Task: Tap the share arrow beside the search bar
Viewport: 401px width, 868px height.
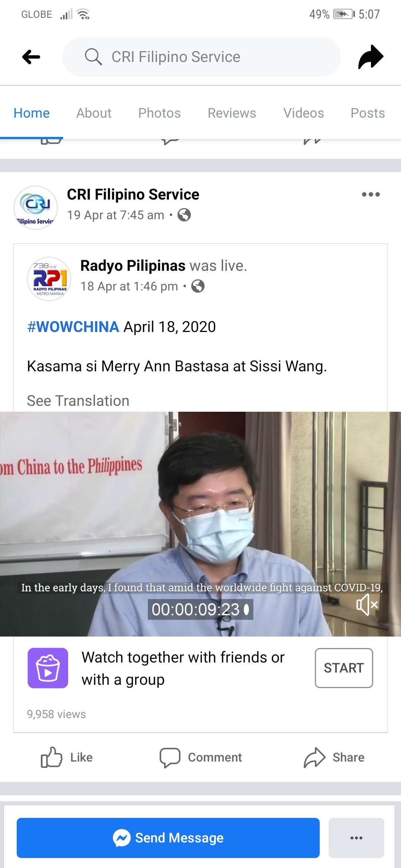Action: click(371, 57)
